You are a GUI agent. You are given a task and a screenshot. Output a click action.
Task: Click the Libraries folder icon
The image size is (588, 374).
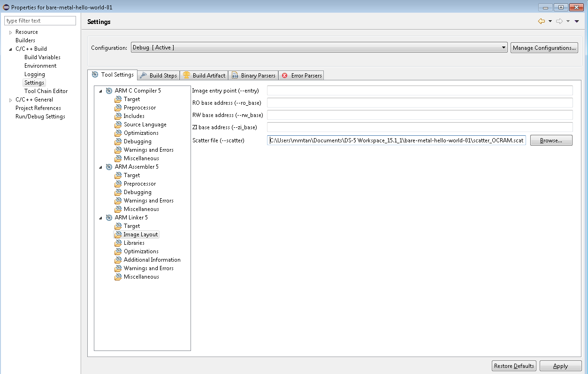[x=118, y=243]
